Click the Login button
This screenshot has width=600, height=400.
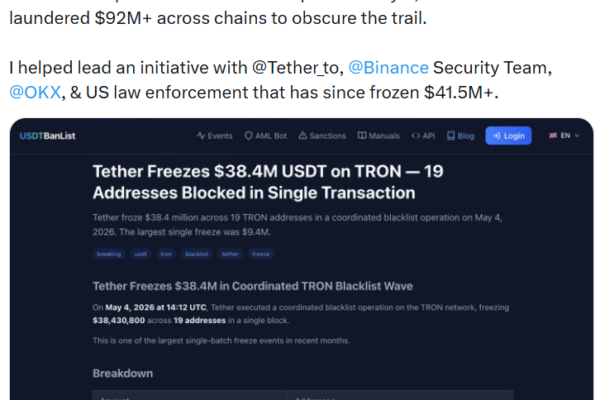509,136
